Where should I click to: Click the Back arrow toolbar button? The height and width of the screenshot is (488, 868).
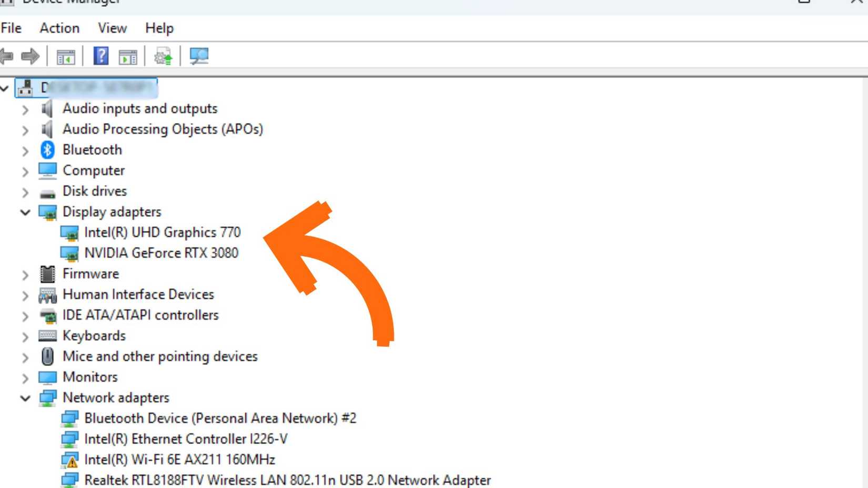point(6,56)
